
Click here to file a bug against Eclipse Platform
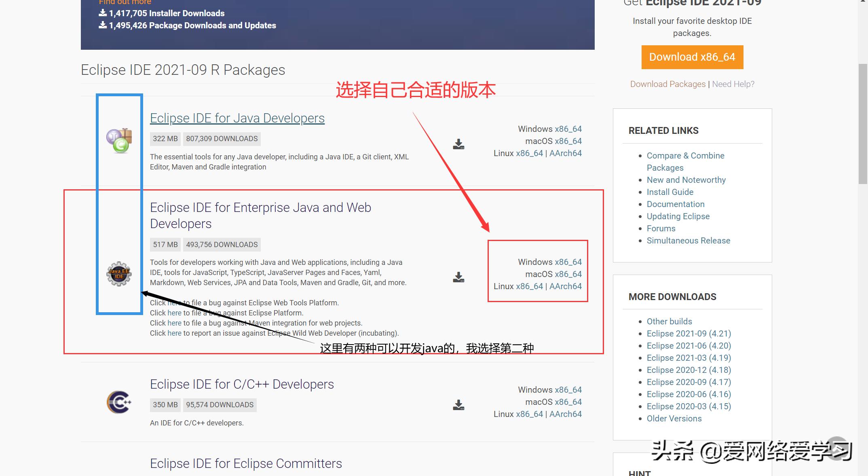tap(174, 313)
